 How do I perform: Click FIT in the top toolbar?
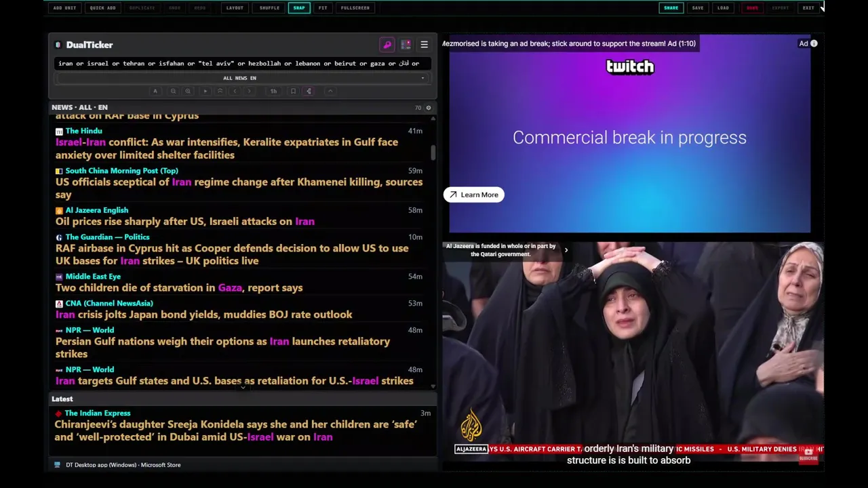[x=323, y=8]
